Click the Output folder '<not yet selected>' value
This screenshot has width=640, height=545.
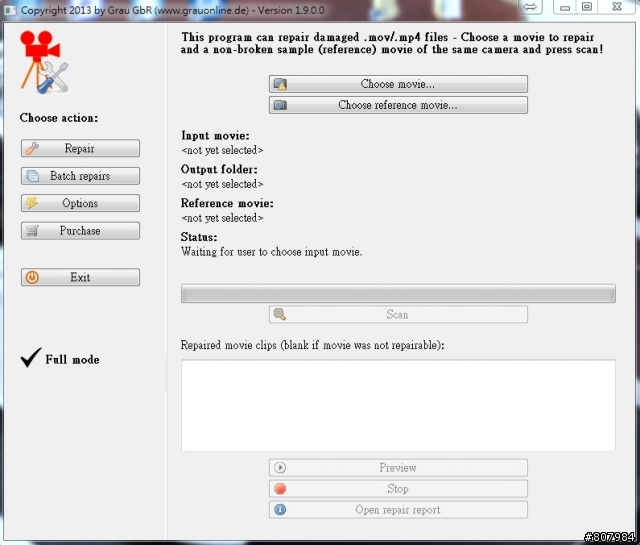click(222, 184)
